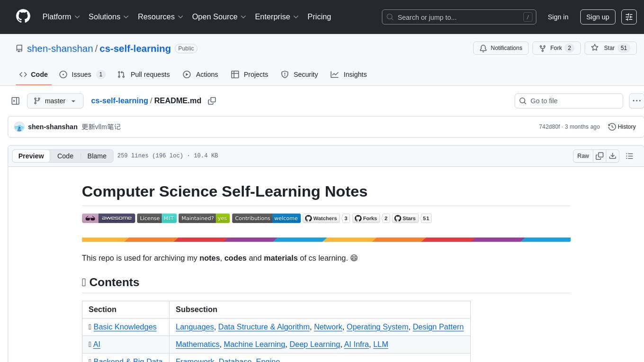
Task: Click the Notifications bell button
Action: (501, 48)
